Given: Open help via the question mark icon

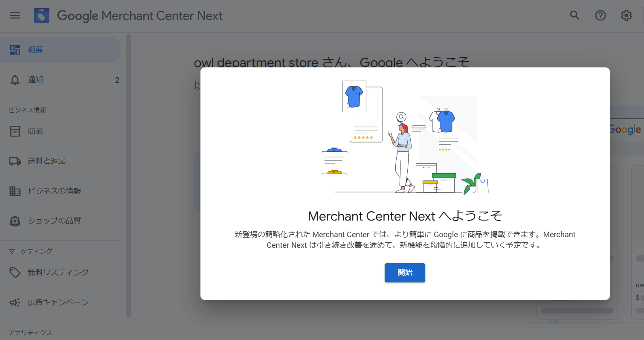Looking at the screenshot, I should (600, 15).
